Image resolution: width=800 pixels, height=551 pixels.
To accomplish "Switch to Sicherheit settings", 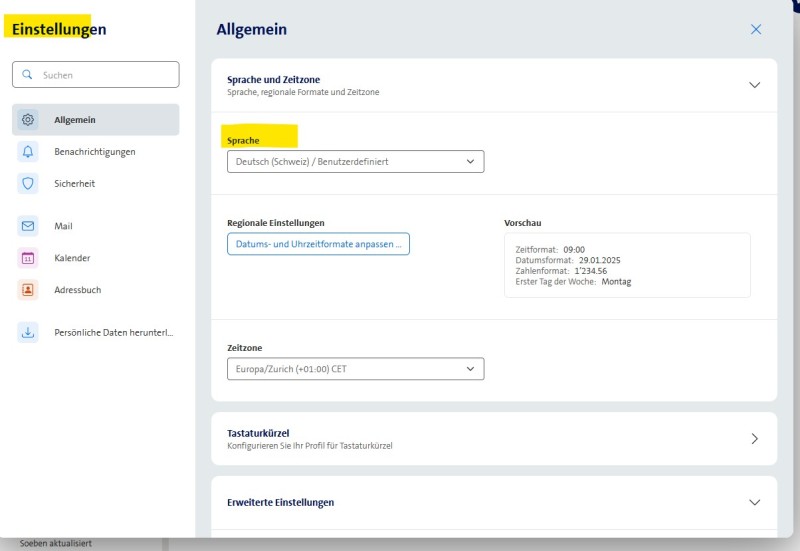I will 75,184.
